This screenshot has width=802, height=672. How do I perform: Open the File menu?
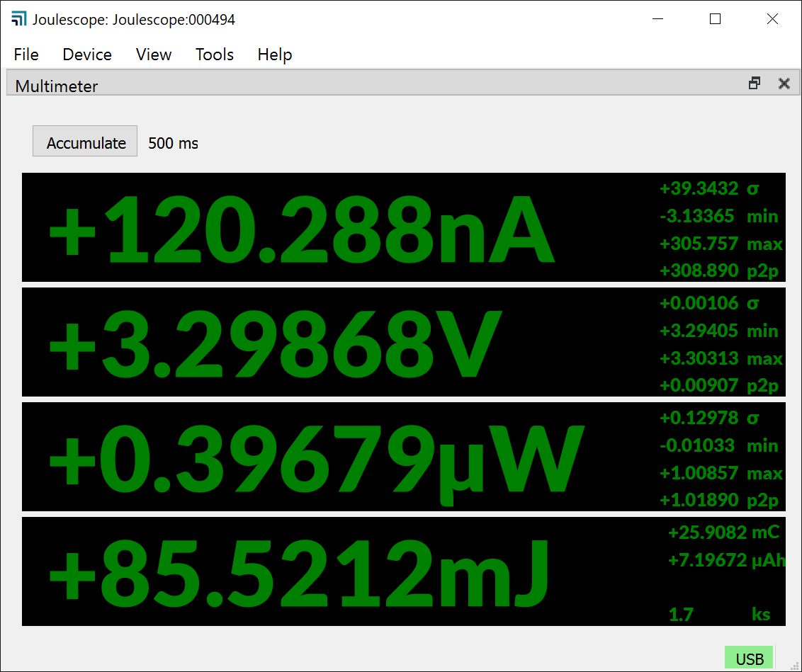[x=26, y=55]
